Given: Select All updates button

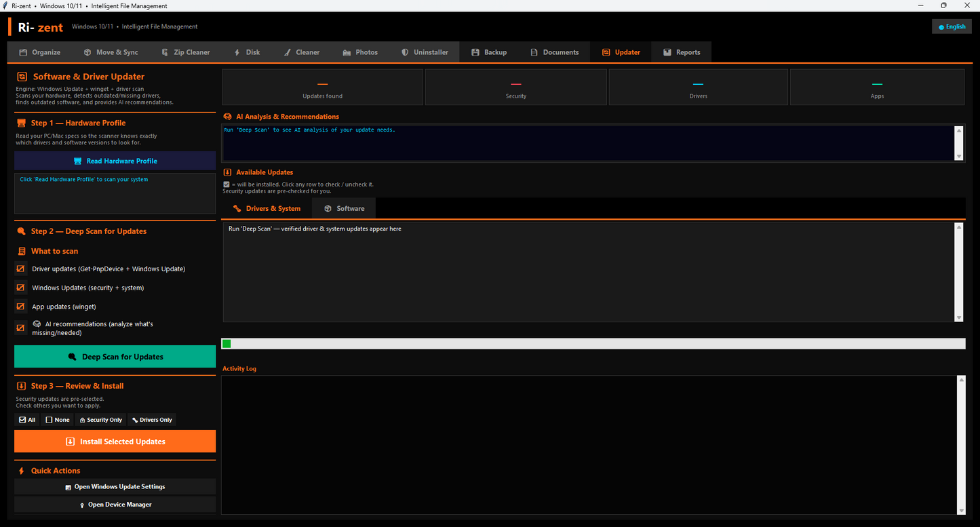Looking at the screenshot, I should [x=27, y=420].
